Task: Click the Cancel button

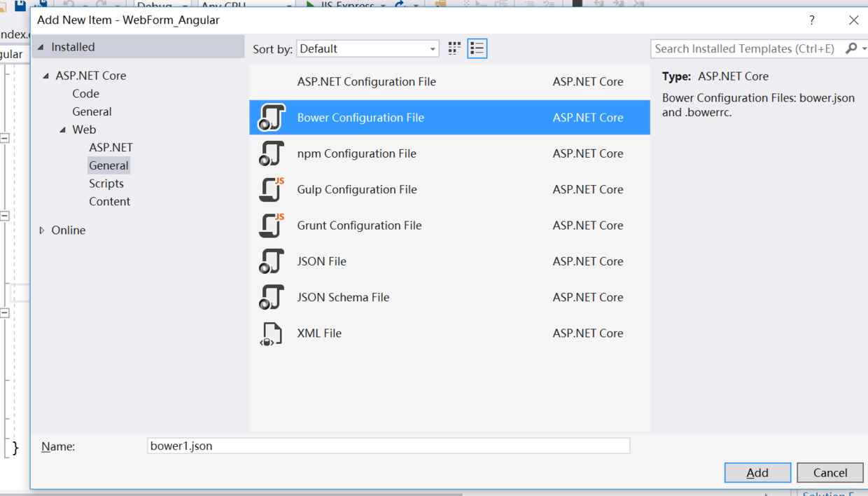Action: (830, 473)
